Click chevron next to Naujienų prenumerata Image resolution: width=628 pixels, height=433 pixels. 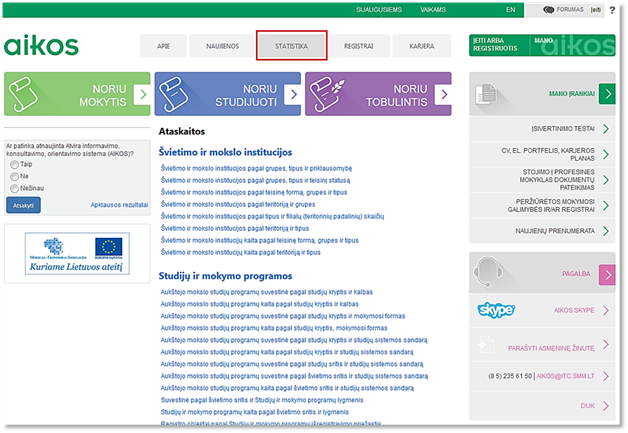coord(606,231)
